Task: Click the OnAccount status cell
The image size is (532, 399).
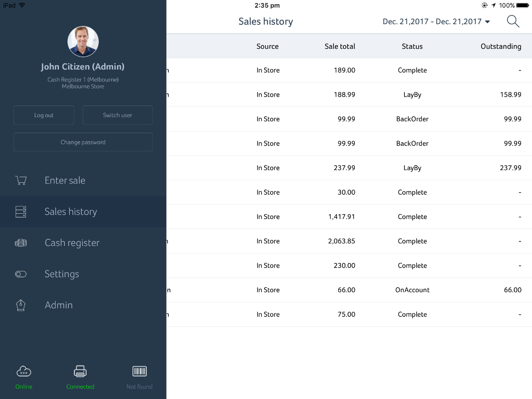Action: pos(412,290)
